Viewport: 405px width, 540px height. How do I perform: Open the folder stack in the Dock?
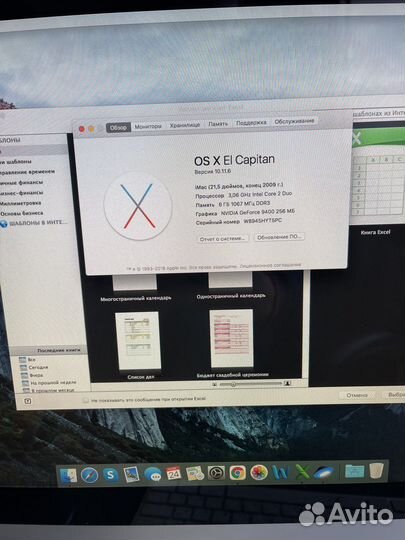click(354, 471)
